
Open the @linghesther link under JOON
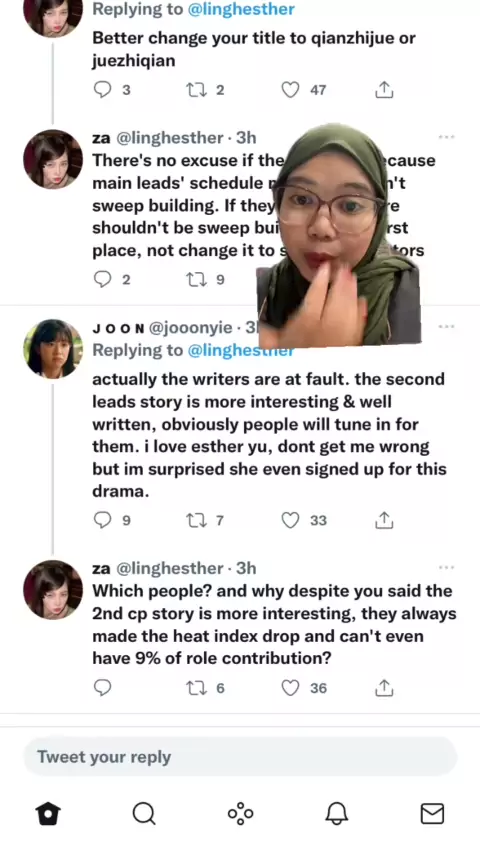(x=241, y=350)
